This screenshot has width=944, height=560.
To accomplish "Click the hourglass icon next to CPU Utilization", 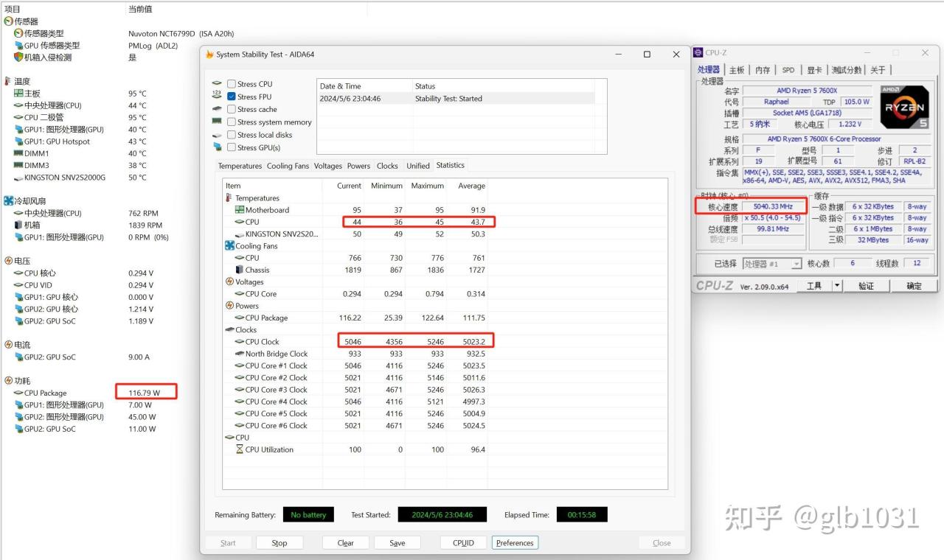I will pyautogui.click(x=240, y=449).
